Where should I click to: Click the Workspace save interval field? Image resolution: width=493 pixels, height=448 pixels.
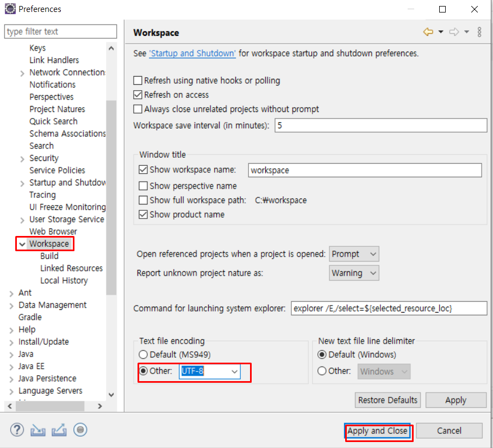[x=381, y=126]
